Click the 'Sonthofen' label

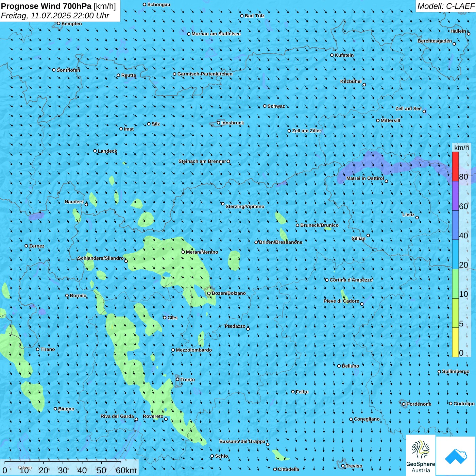coord(68,70)
